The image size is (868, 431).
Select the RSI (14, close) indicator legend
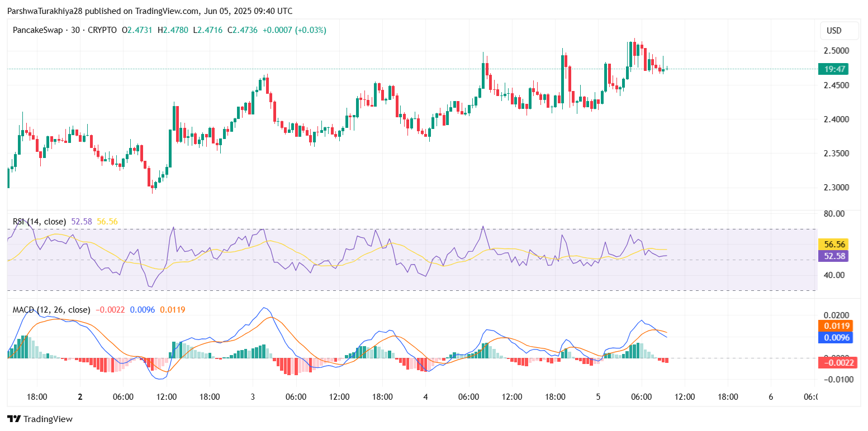point(39,222)
